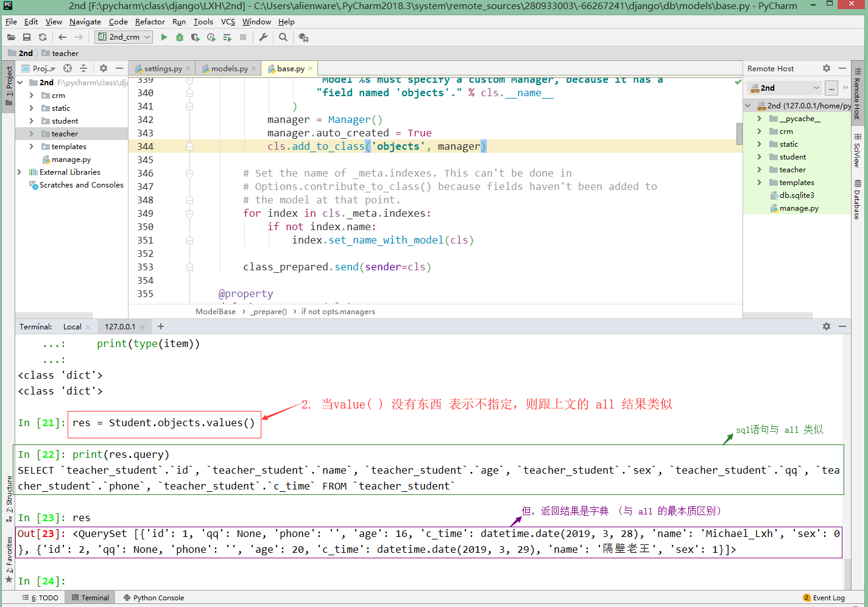Toggle the Event Log tool window
The width and height of the screenshot is (868, 607).
tap(824, 598)
